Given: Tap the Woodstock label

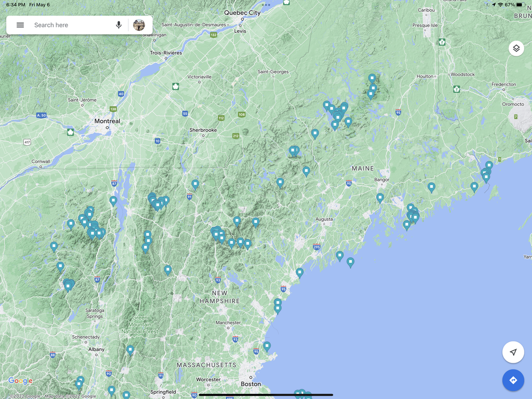Looking at the screenshot, I should (462, 74).
